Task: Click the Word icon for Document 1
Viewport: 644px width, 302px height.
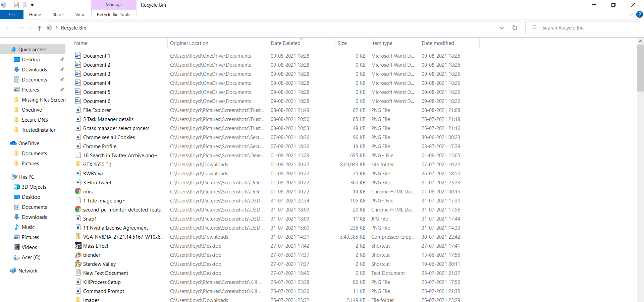Action: [x=78, y=56]
